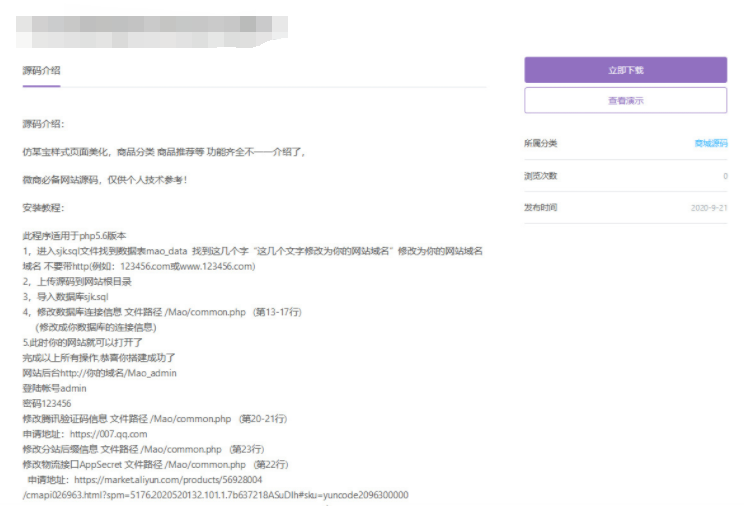The width and height of the screenshot is (744, 507).
Task: Click the 微商必备网站源码 description line
Action: click(x=105, y=180)
